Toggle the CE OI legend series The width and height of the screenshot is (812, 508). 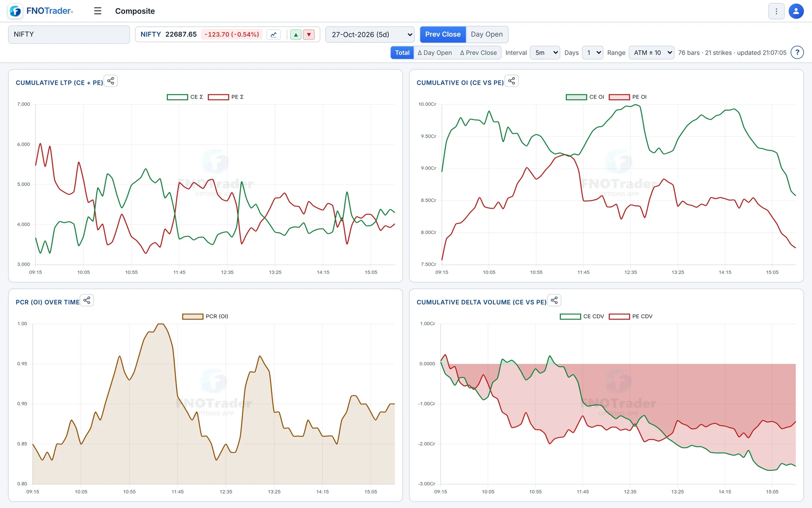pos(585,97)
